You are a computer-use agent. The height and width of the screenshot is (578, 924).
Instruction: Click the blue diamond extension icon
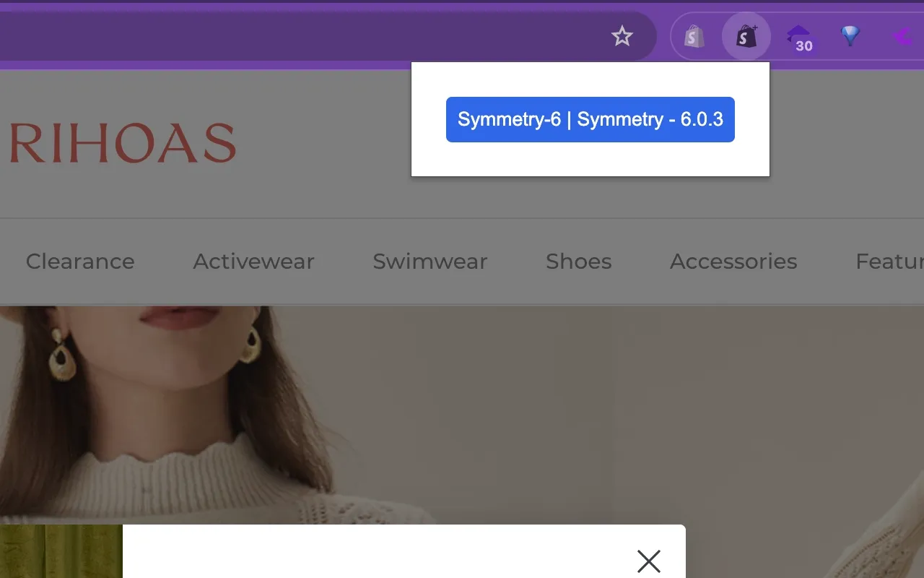850,35
